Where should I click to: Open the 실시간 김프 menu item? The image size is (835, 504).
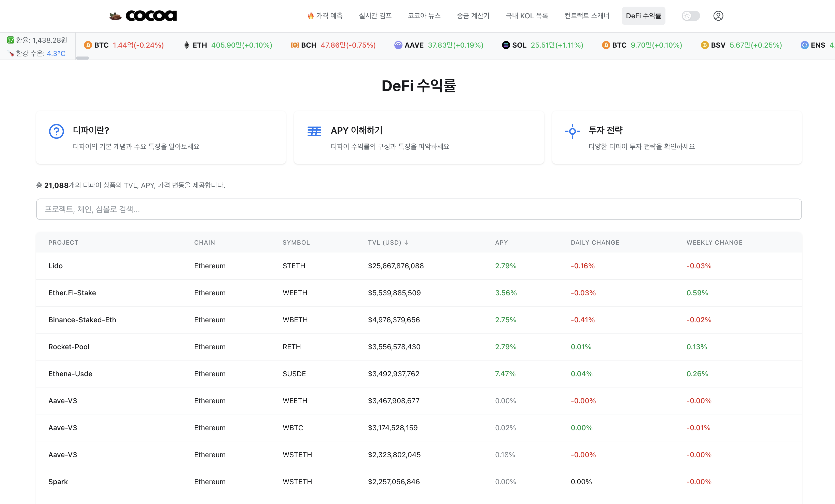pos(375,16)
